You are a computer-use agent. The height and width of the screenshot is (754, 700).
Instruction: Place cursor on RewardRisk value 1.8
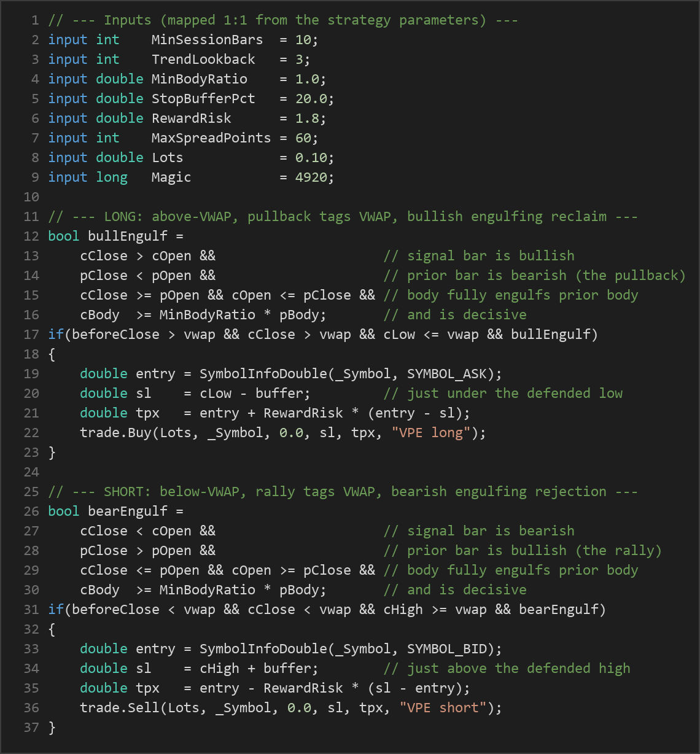pyautogui.click(x=307, y=119)
